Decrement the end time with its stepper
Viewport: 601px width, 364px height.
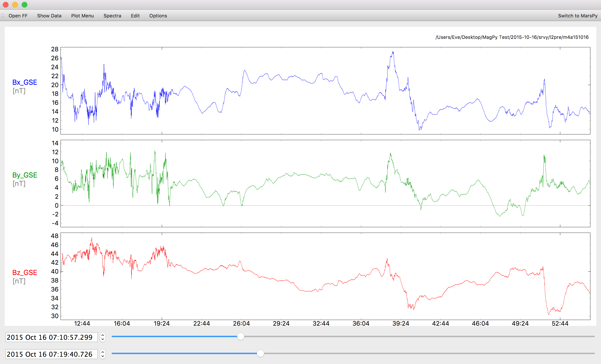(x=103, y=356)
